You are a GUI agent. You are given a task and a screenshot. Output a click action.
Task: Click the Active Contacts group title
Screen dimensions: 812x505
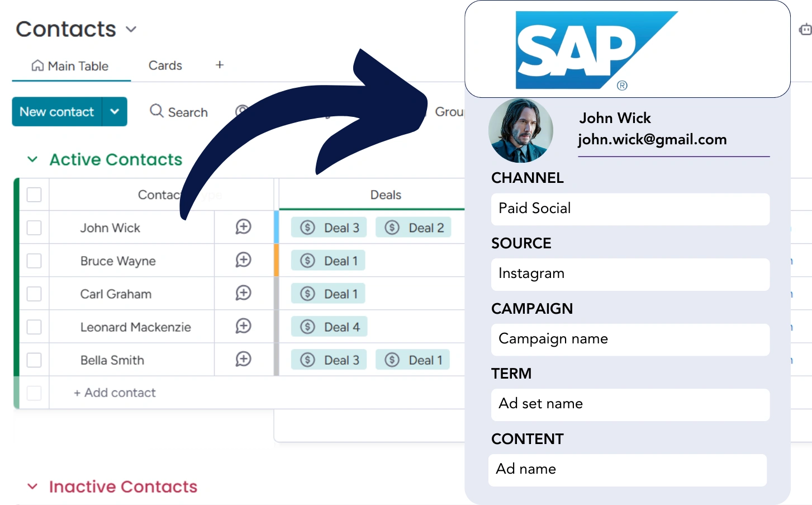point(116,159)
